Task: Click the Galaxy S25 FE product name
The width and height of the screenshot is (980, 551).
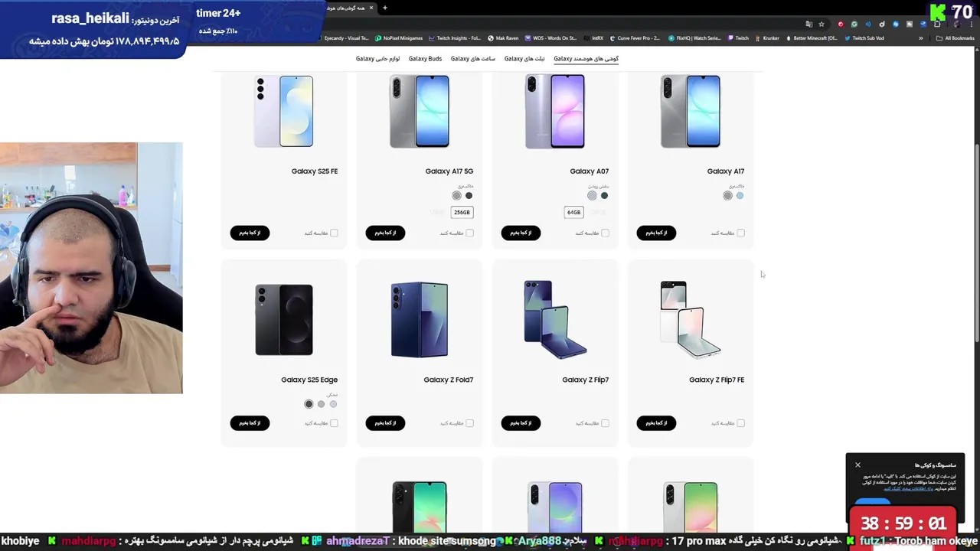Action: [x=314, y=171]
